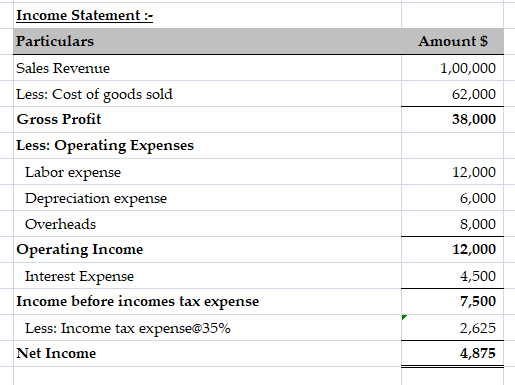Click 'Less: Operating Expenses' cell
The width and height of the screenshot is (515, 385).
pyautogui.click(x=207, y=146)
